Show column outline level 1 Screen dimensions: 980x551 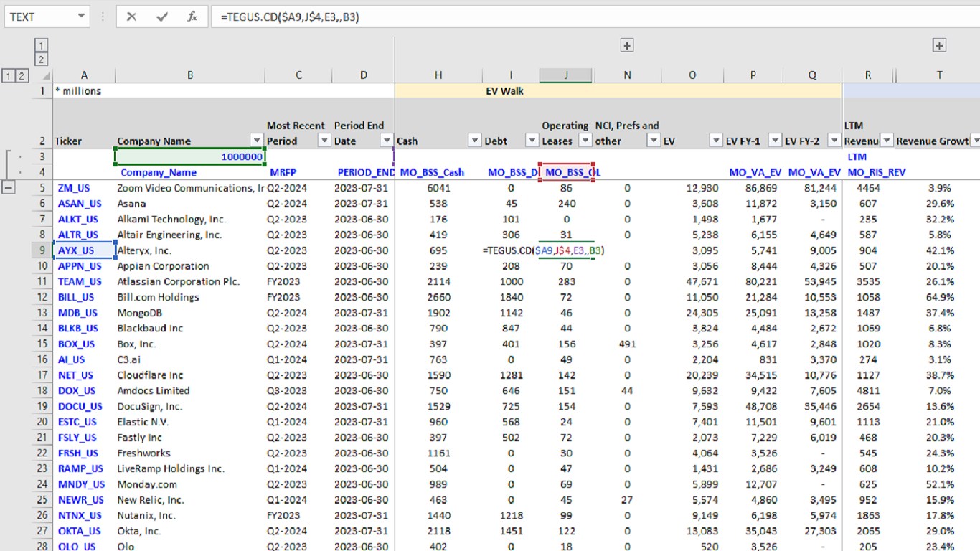(x=42, y=45)
